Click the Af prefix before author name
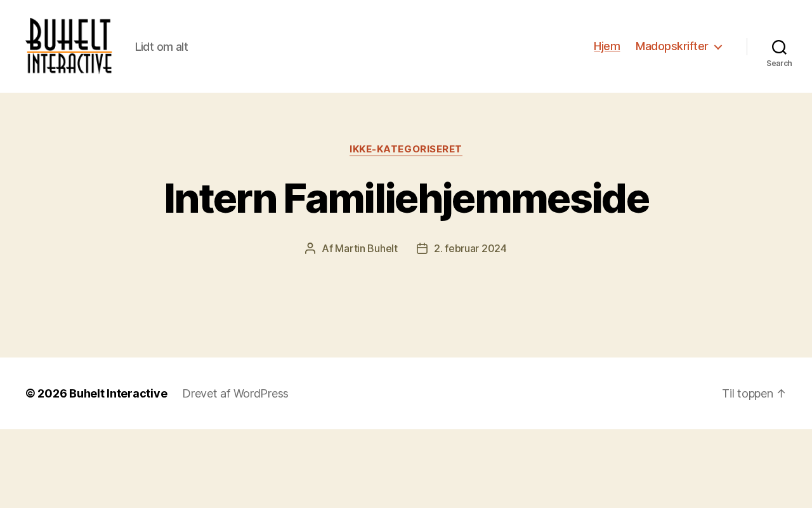The width and height of the screenshot is (812, 508). (x=327, y=249)
